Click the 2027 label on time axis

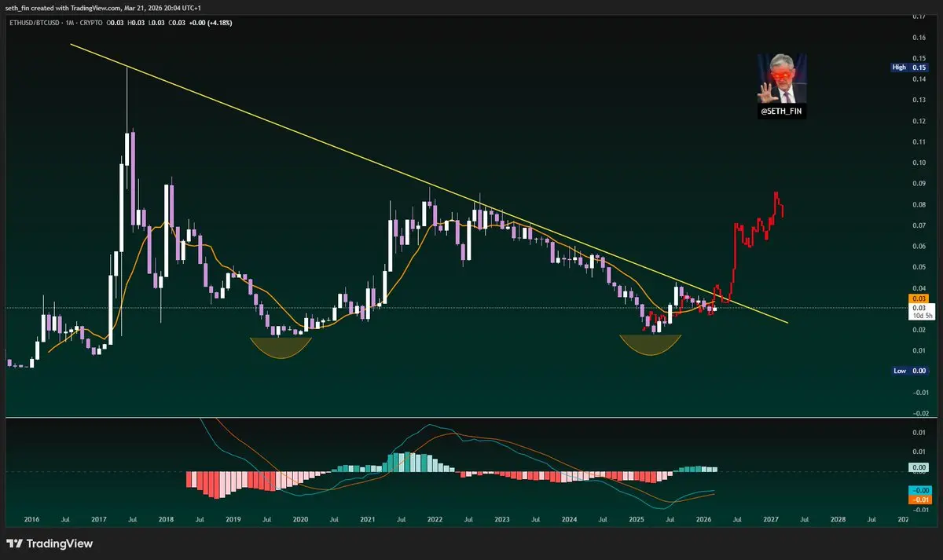(771, 520)
